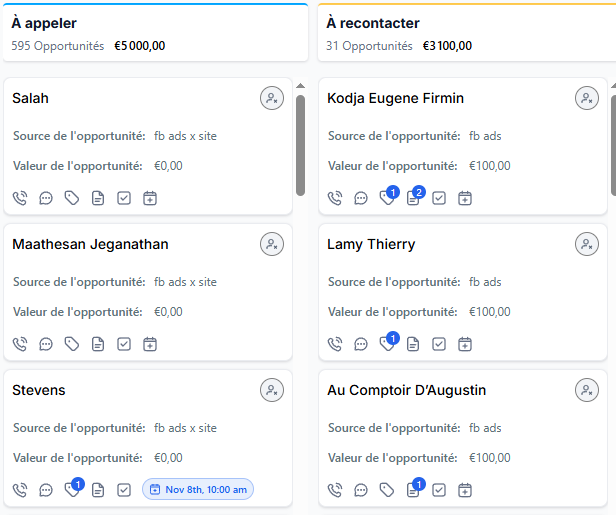Open the Maathesan Jeganathan opportunity name

(x=90, y=244)
